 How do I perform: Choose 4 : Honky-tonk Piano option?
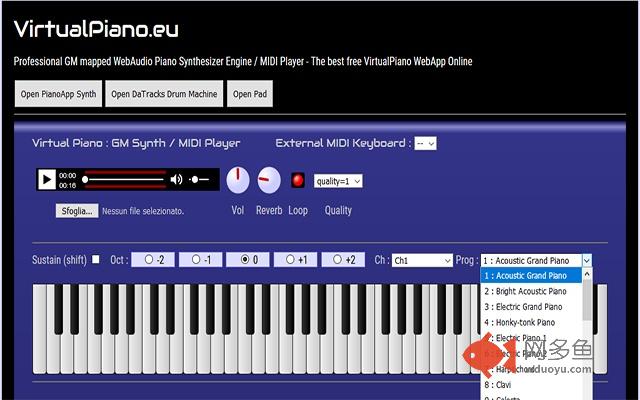[531, 322]
